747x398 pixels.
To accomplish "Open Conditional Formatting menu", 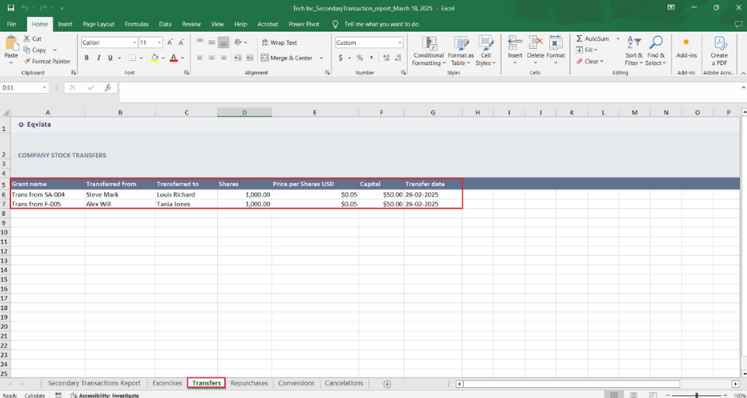I will pyautogui.click(x=429, y=51).
